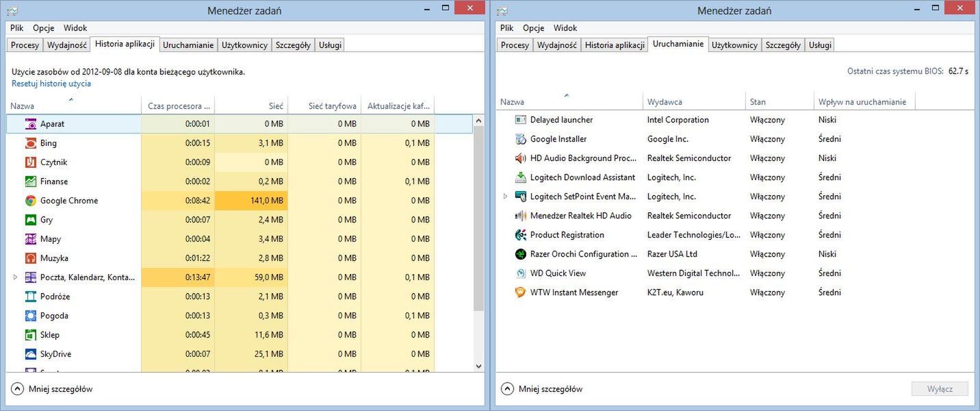This screenshot has width=980, height=411.
Task: Switch to Procesy tab in left window
Action: 25,45
